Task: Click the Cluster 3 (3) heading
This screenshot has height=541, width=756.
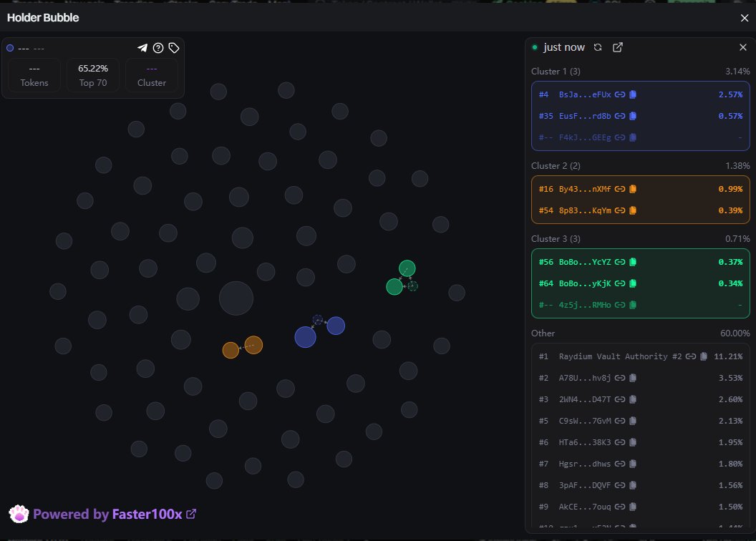Action: point(556,238)
